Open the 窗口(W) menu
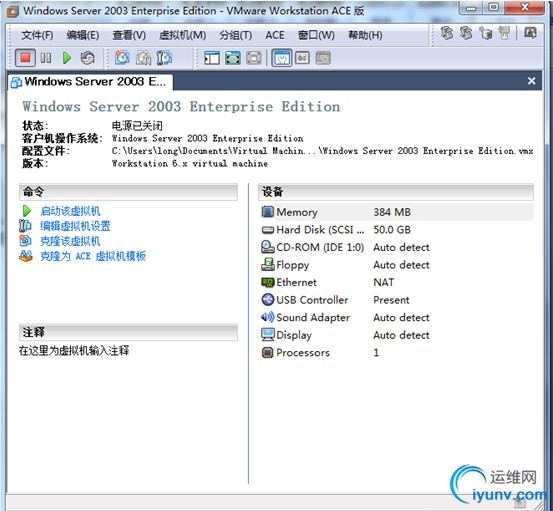The height and width of the screenshot is (511, 553). (316, 35)
